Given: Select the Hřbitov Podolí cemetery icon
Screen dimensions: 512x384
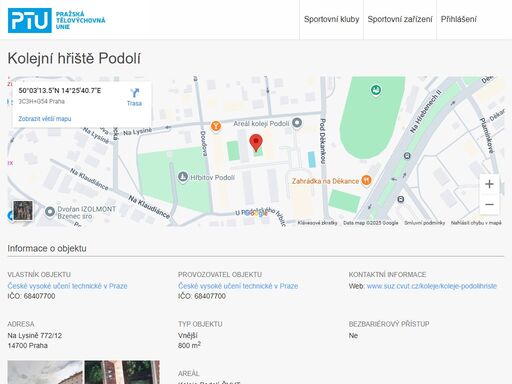Looking at the screenshot, I should point(183,177).
